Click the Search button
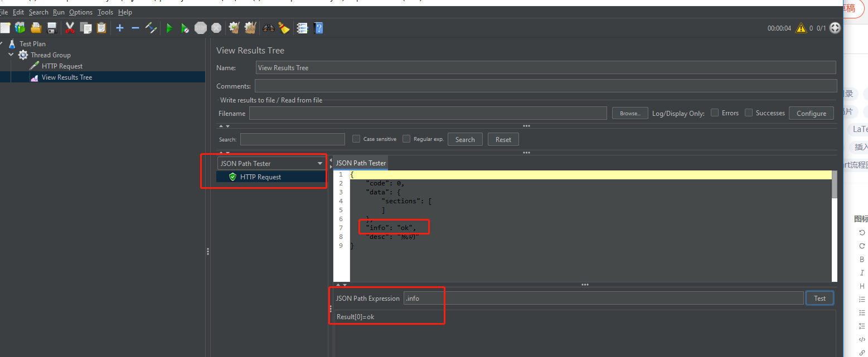Screen dimensions: 868x357 [x=465, y=139]
